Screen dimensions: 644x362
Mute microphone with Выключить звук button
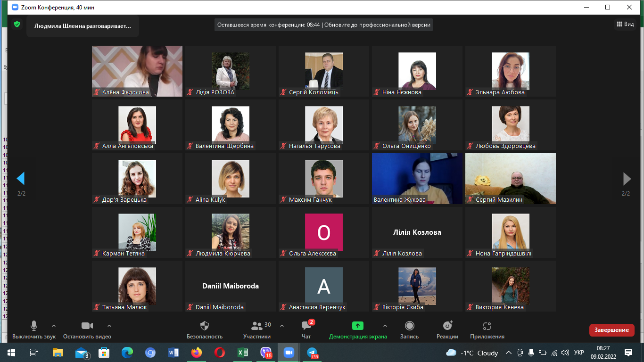(34, 330)
